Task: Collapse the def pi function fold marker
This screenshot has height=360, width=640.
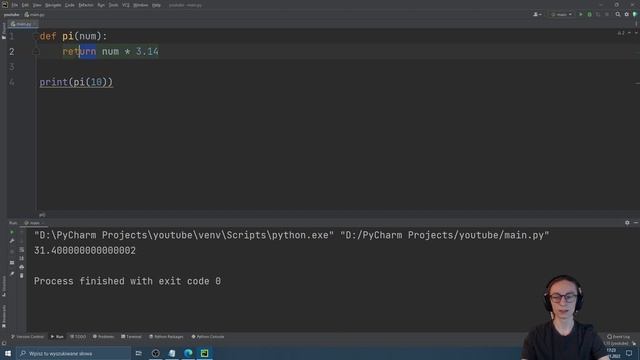Action: pos(36,36)
